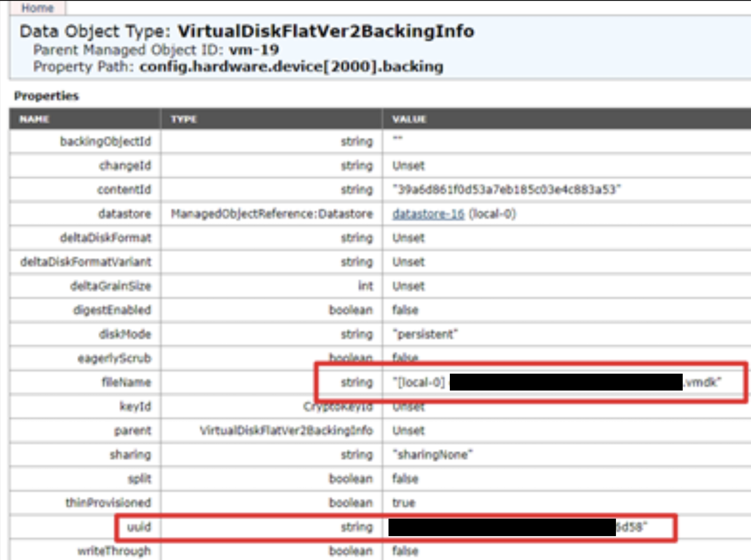Viewport: 751px width, 560px height.
Task: Click the TYPE column header
Action: [183, 119]
